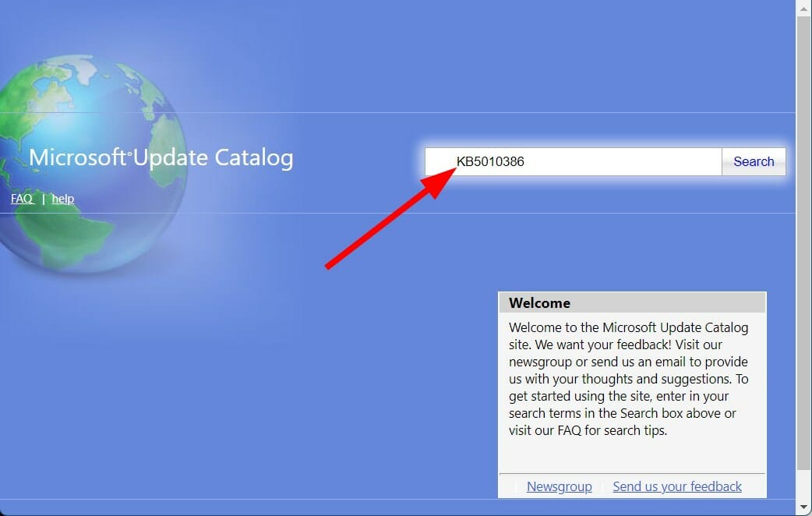Screen dimensions: 812x516
Task: Click the scrollbar up arrow
Action: (803, 9)
